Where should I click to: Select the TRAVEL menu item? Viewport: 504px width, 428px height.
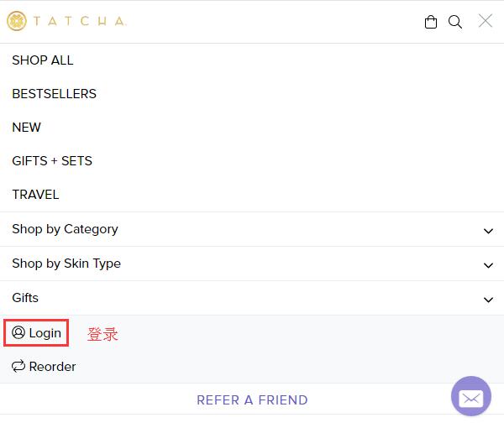(x=35, y=194)
